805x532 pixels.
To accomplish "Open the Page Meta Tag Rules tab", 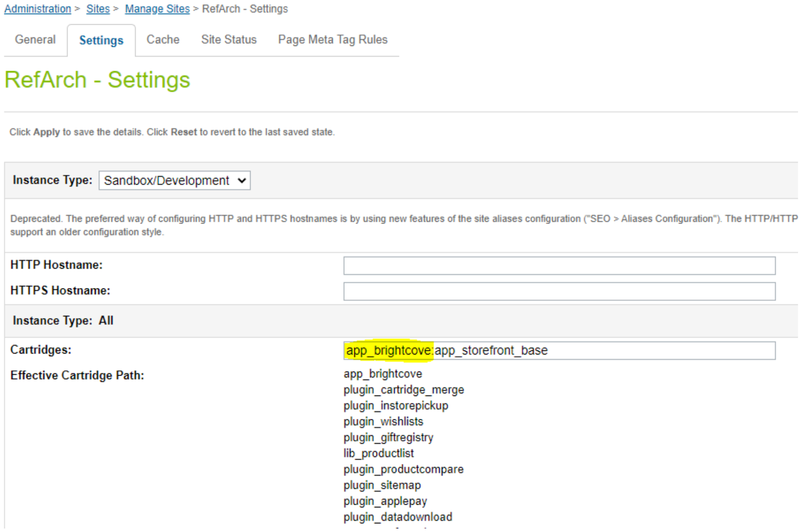I will (332, 40).
